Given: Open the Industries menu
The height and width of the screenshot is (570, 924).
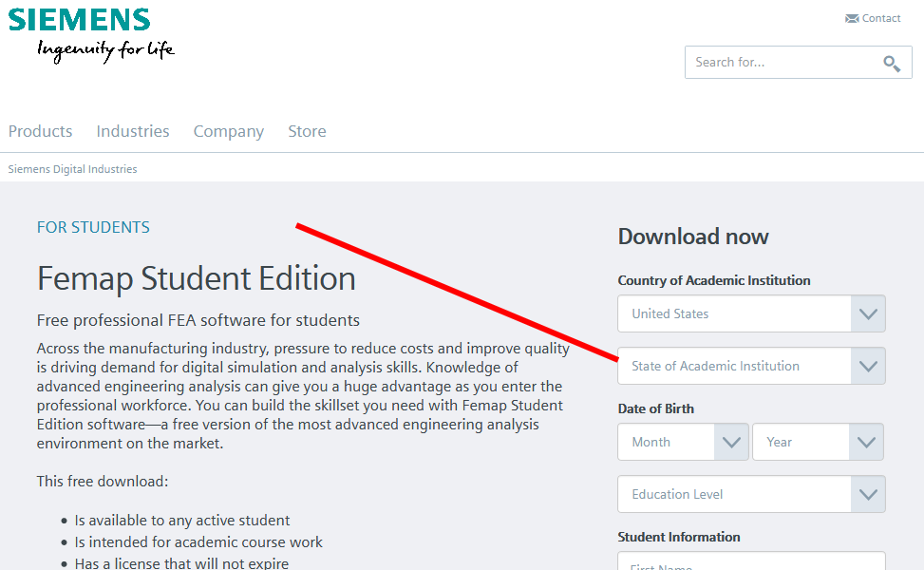Looking at the screenshot, I should (132, 130).
